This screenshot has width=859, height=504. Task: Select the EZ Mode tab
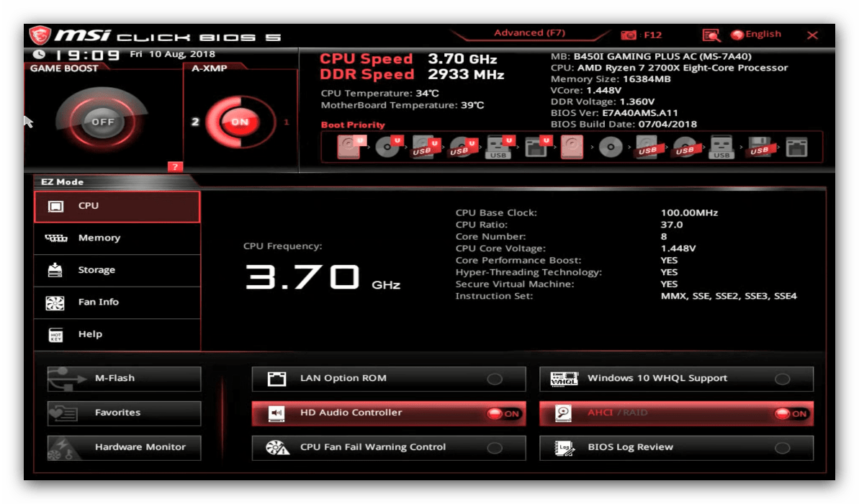(60, 181)
